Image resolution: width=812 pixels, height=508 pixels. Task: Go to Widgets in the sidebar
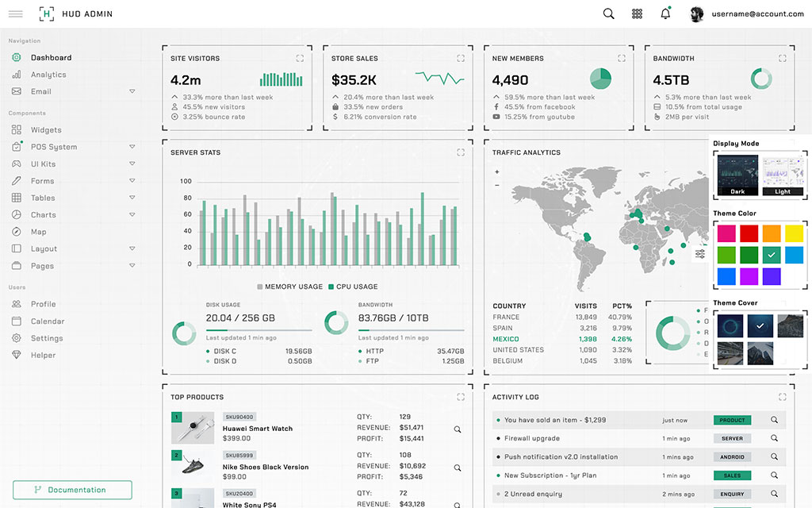pos(46,130)
